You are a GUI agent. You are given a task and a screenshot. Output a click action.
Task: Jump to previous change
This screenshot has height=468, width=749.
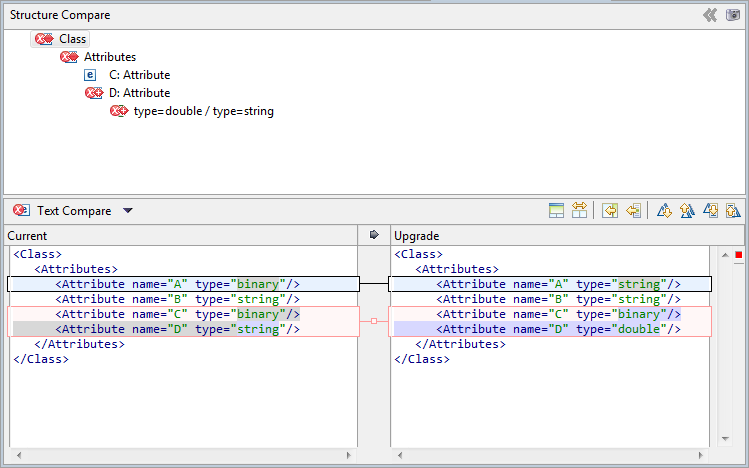[732, 210]
